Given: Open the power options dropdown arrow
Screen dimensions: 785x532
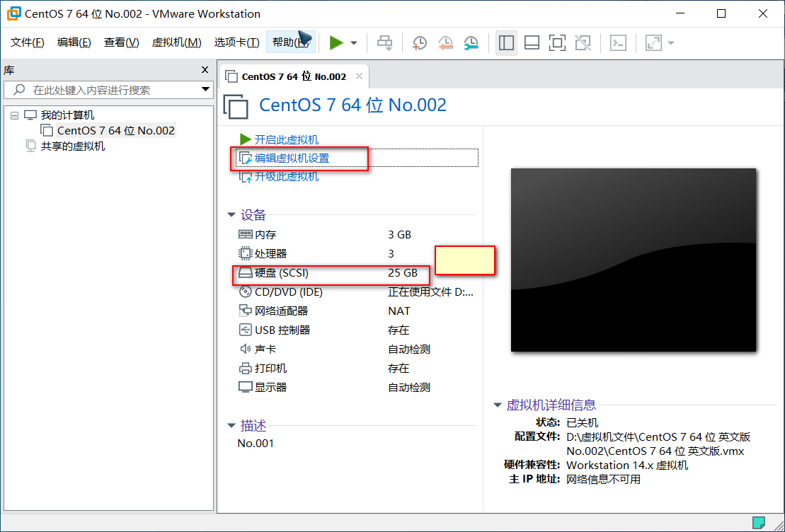Looking at the screenshot, I should click(x=353, y=42).
